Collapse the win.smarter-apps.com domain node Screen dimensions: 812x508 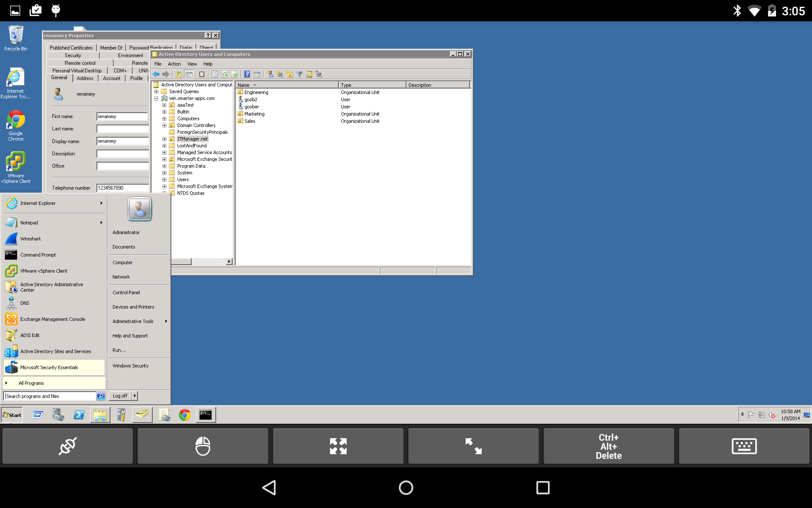click(156, 98)
